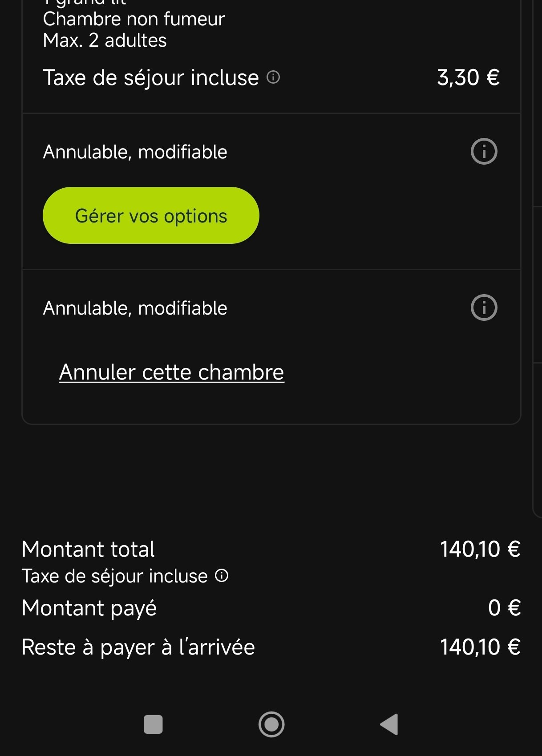Open info icon beside the 3,30 € tourist tax
Screen dimensions: 542x756
[x=273, y=77]
